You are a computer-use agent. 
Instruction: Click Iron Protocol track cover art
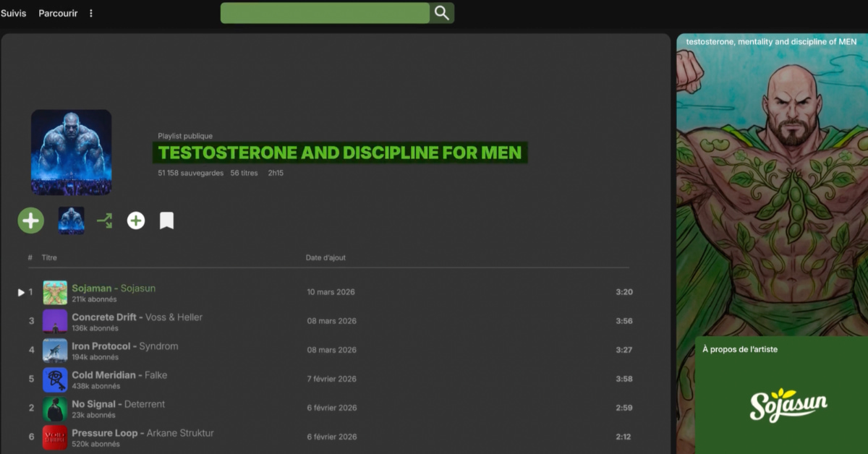point(55,351)
